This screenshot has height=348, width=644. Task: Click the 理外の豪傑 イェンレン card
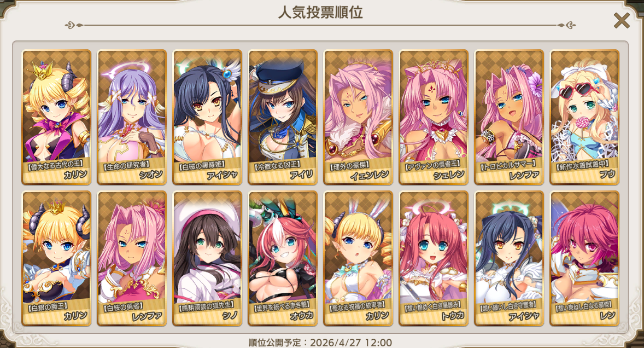click(x=358, y=117)
